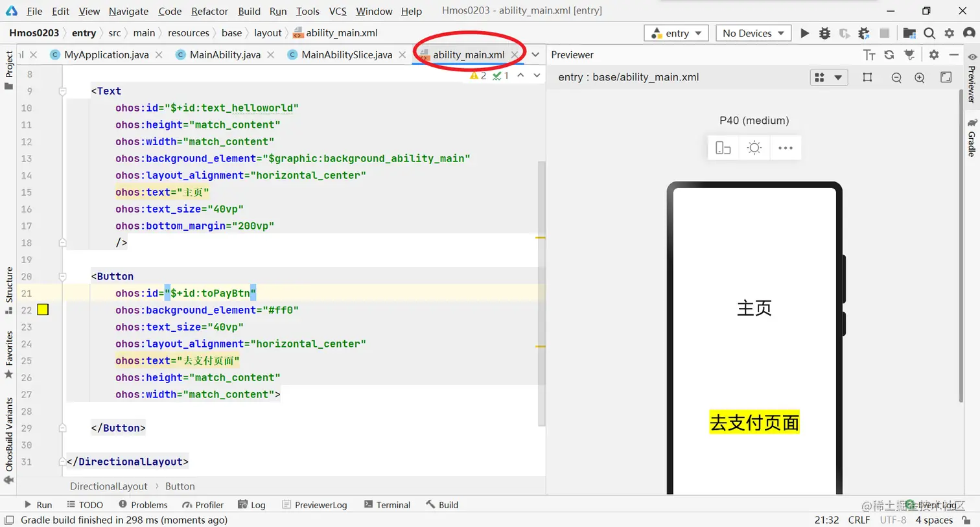The height and width of the screenshot is (527, 980).
Task: Zoom in the preview
Action: [919, 78]
